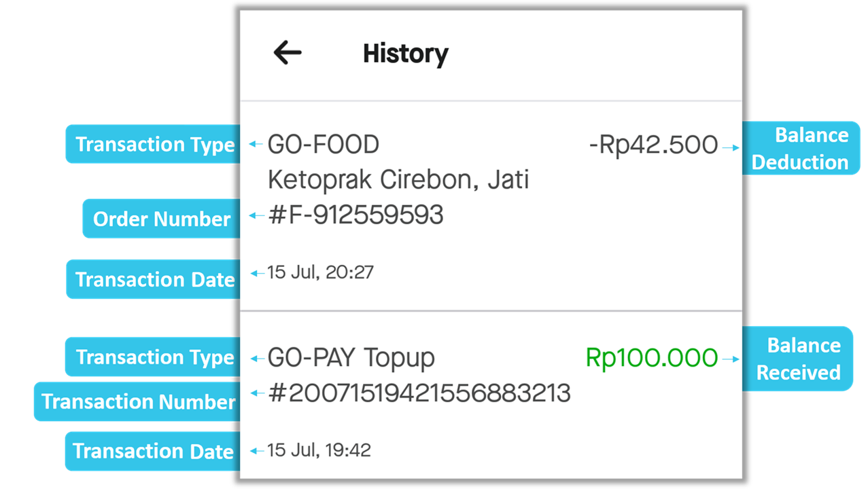Open the GO-PAY Topup transaction
Image resolution: width=868 pixels, height=489 pixels.
pyautogui.click(x=351, y=358)
